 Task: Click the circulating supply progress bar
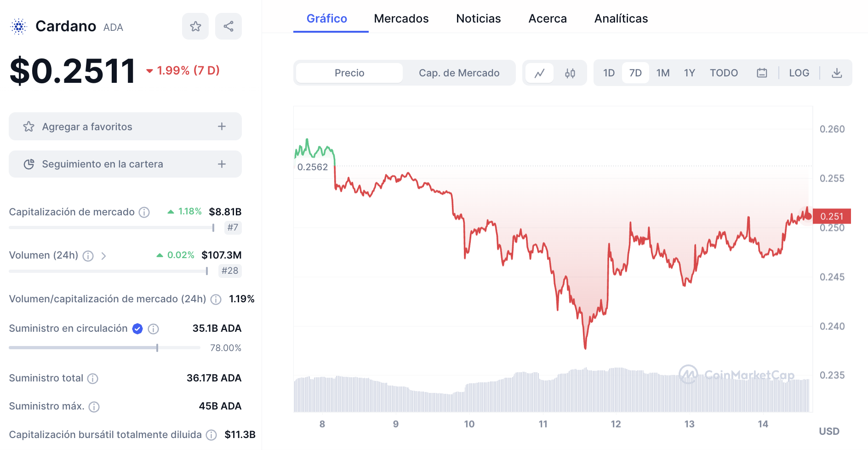[105, 348]
